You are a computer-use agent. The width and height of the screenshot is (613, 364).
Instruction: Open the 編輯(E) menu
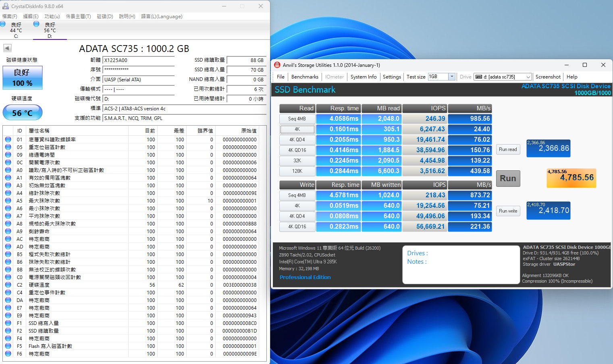coord(31,17)
